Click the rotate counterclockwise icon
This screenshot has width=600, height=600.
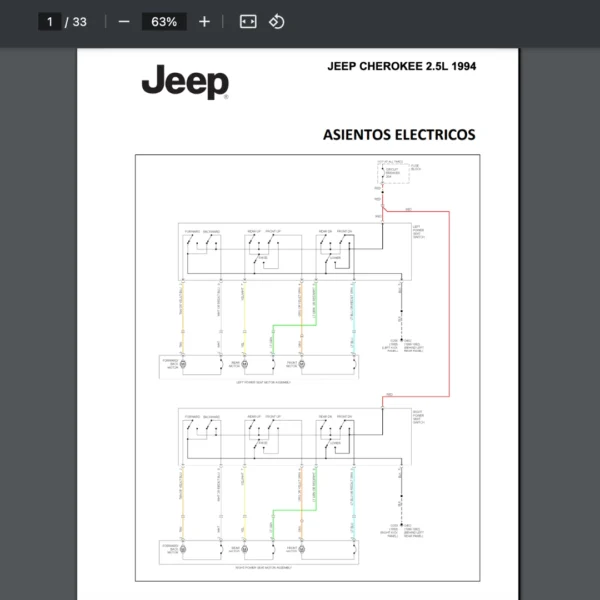click(x=277, y=22)
